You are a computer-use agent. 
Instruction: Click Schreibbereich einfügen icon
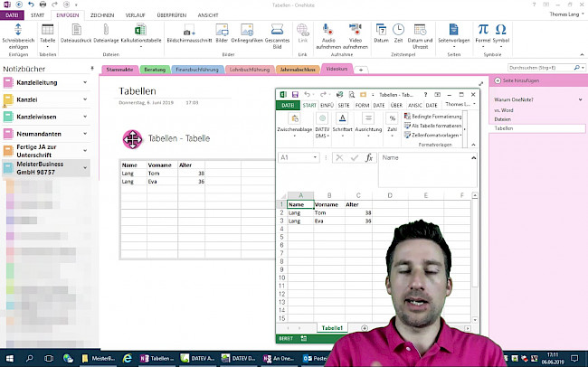point(20,34)
